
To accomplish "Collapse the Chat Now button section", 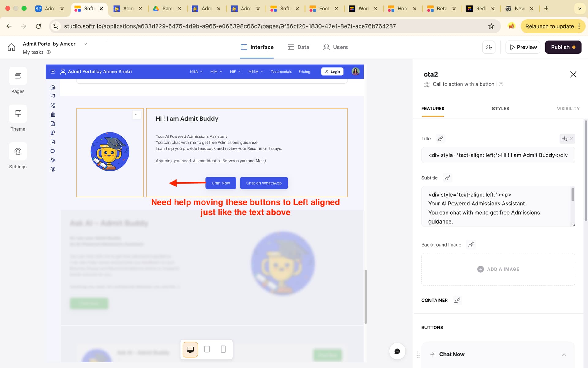I will pos(563,355).
